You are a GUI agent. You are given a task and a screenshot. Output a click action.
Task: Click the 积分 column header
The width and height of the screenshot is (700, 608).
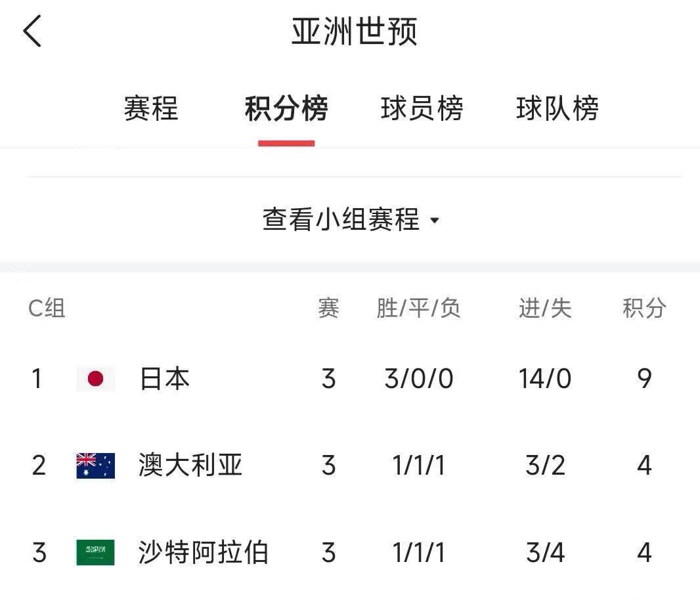[x=644, y=308]
